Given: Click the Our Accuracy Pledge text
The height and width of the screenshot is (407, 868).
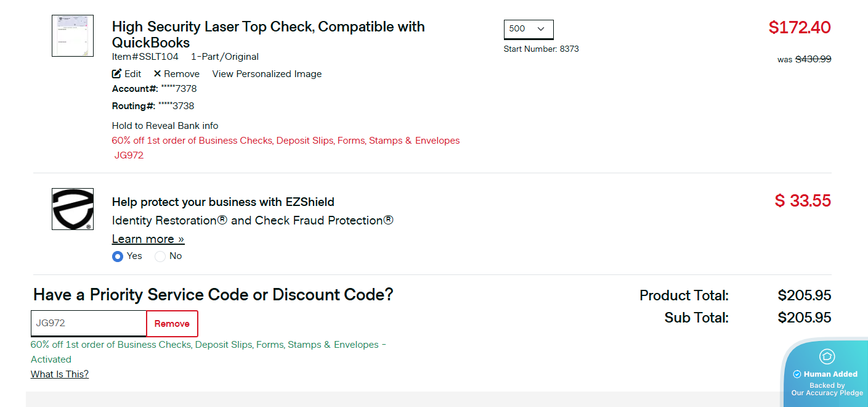Looking at the screenshot, I should point(827,393).
